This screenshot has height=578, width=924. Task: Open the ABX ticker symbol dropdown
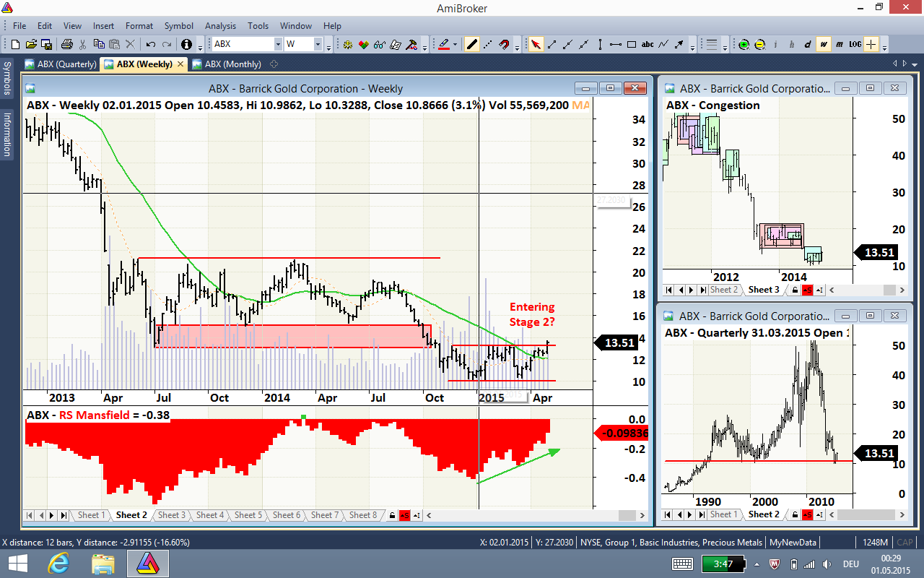tap(246, 44)
